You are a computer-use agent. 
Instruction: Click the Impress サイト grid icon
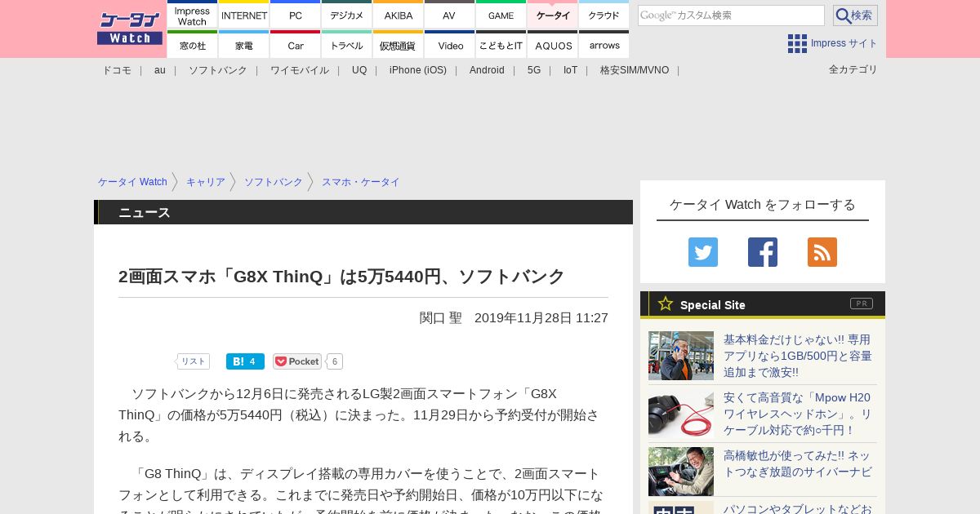click(x=797, y=43)
